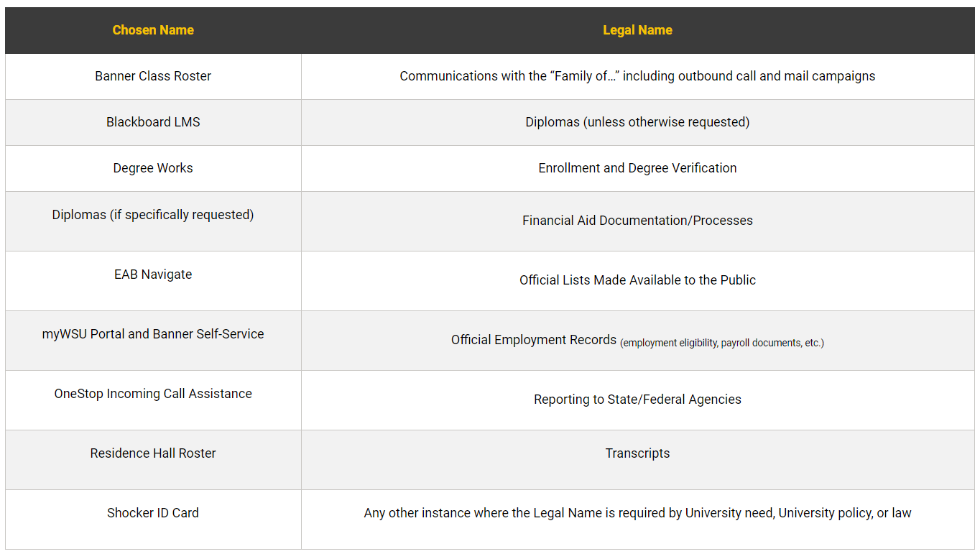Click the Degree Works cell
The height and width of the screenshot is (554, 980).
pyautogui.click(x=153, y=168)
